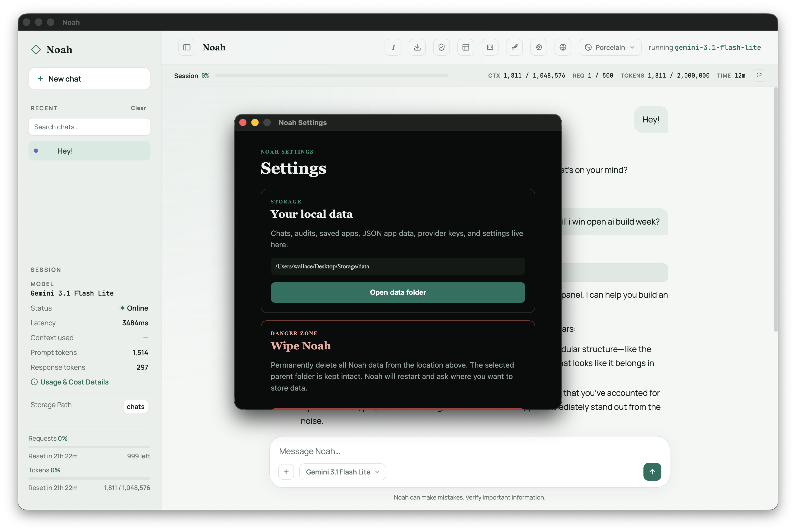The height and width of the screenshot is (532, 796).
Task: Click the layout panel icon
Action: click(x=466, y=47)
